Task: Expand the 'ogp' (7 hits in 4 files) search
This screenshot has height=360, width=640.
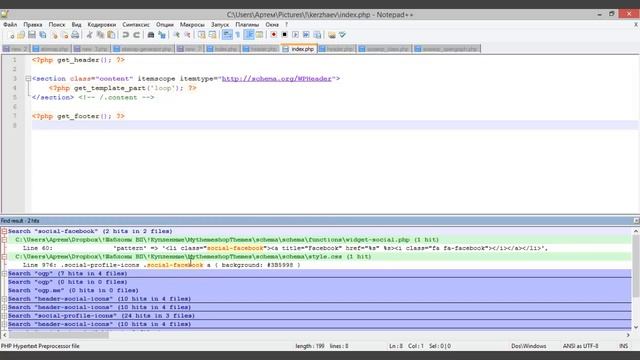Action: click(x=4, y=273)
